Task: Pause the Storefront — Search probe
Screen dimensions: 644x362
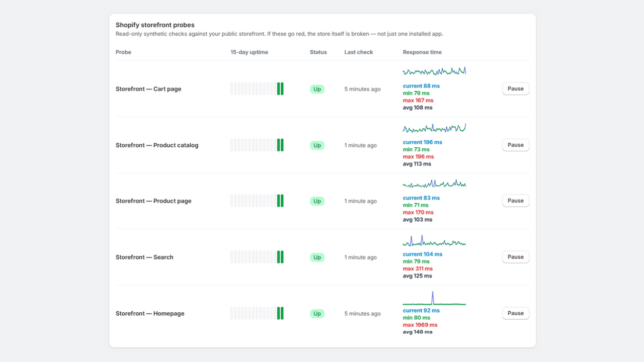Action: click(516, 257)
